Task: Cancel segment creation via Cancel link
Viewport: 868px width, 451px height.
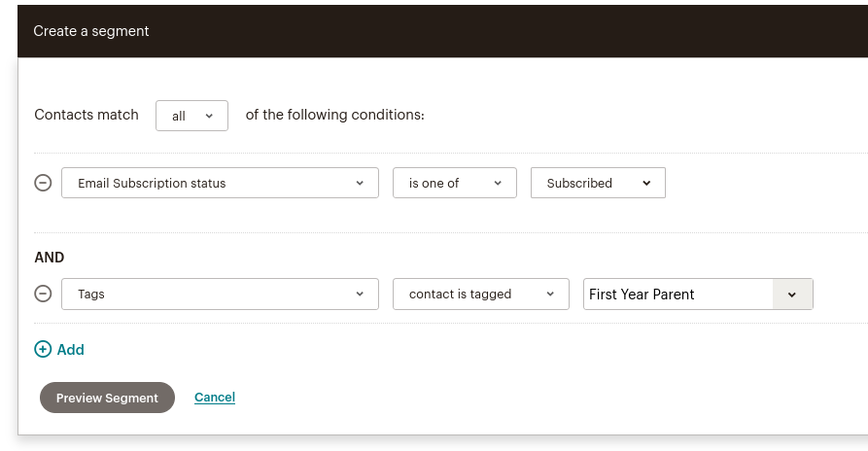Action: tap(215, 397)
